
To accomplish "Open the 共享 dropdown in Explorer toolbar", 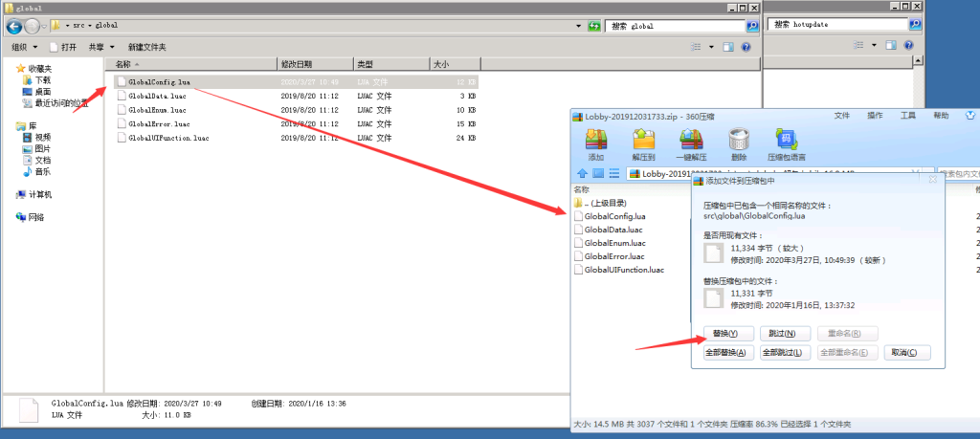I will tap(100, 47).
